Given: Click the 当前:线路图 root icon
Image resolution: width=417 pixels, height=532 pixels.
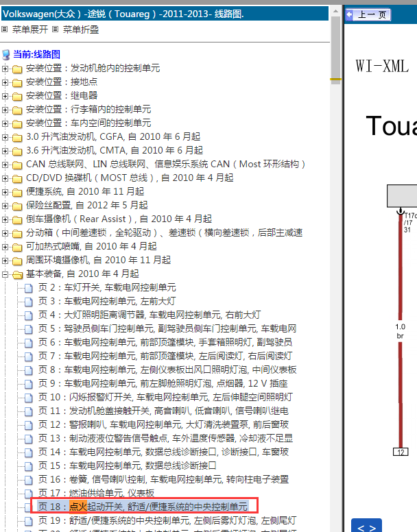Looking at the screenshot, I should point(5,55).
